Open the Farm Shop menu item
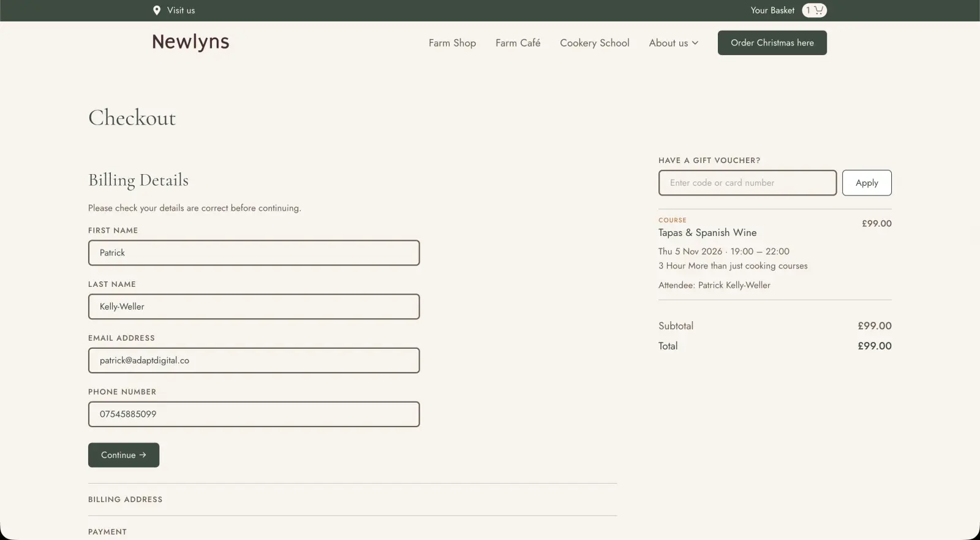 pyautogui.click(x=452, y=43)
